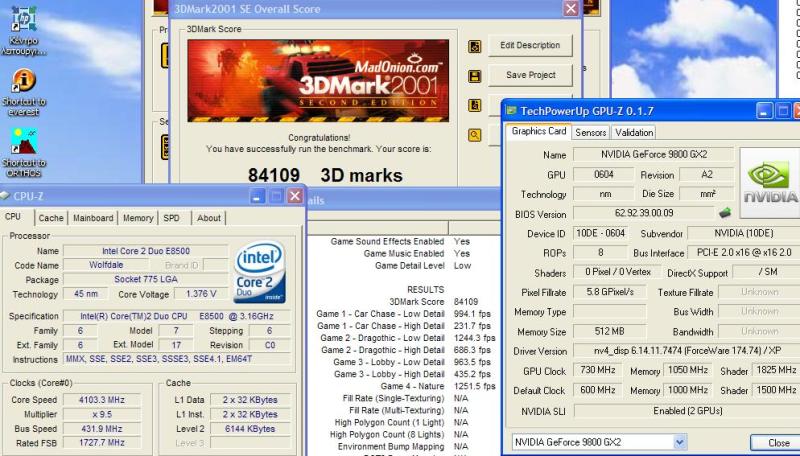
Task: Click Game 1 - Car Chase - High Detail row
Action: 403,325
